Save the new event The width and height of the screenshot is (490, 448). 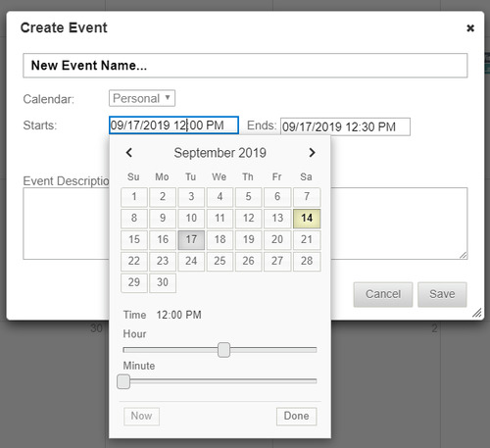442,294
